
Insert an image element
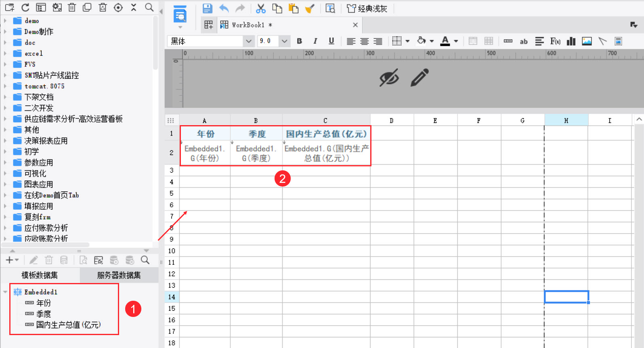(x=587, y=41)
